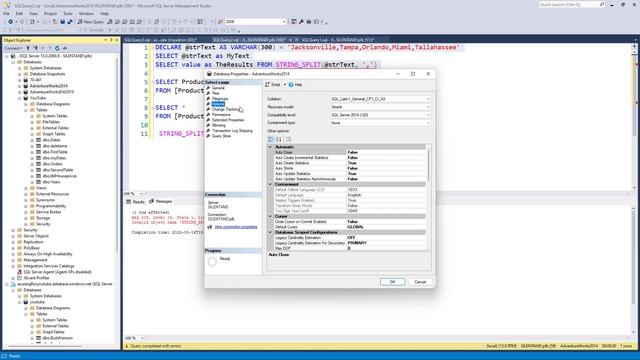Open the Filegroups page
Image resolution: width=640 pixels, height=360 pixels.
[x=220, y=99]
